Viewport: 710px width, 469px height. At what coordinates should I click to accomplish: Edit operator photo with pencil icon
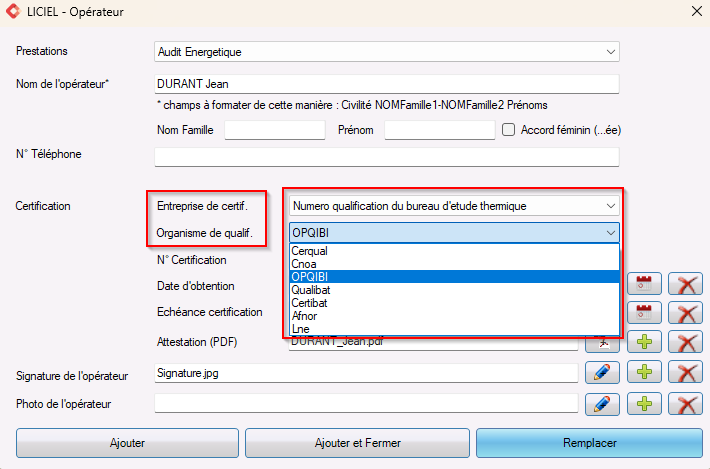[x=602, y=403]
